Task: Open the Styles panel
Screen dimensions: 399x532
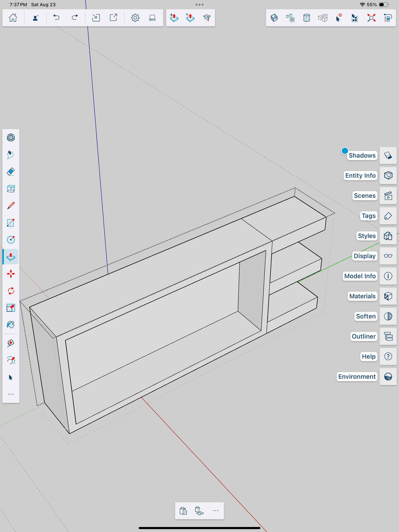Action: click(388, 236)
